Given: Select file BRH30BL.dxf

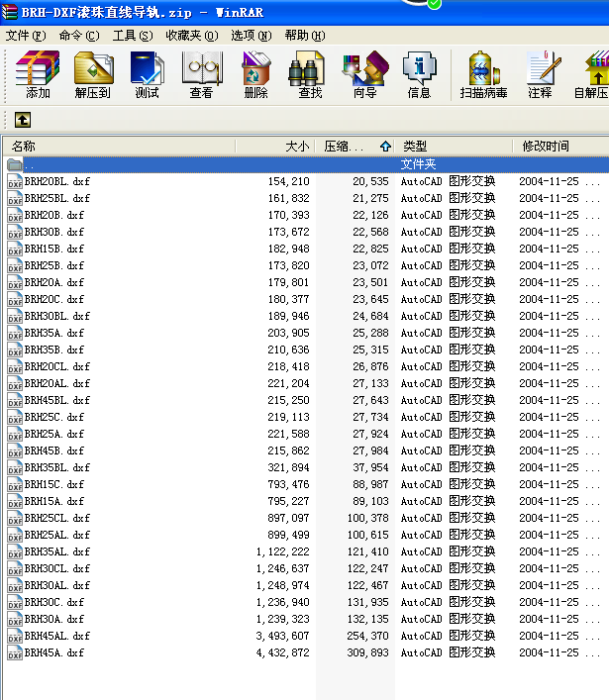Looking at the screenshot, I should [56, 316].
